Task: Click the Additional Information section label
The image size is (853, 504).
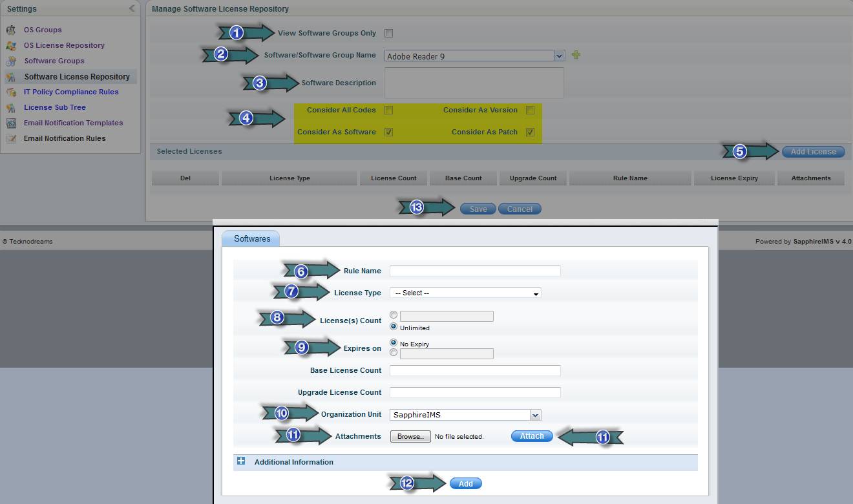Action: [294, 462]
